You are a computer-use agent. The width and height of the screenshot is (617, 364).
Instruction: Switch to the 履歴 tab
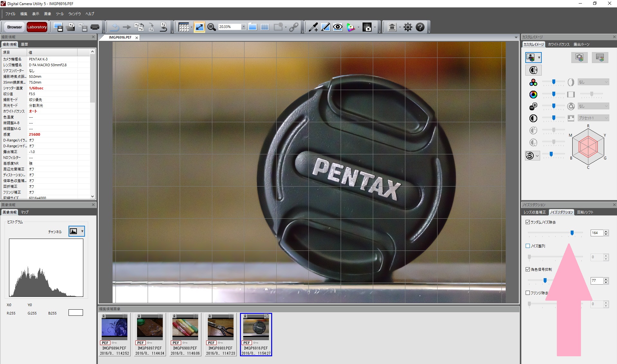(x=24, y=44)
